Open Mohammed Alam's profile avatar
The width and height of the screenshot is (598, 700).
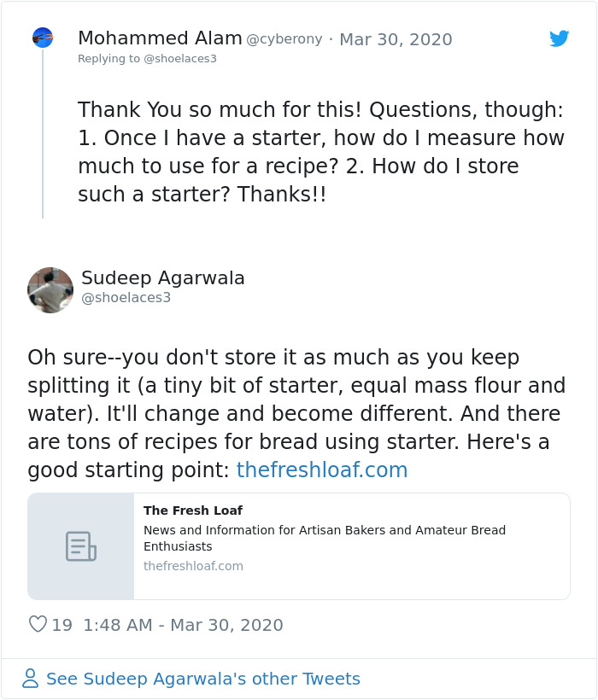pos(42,38)
